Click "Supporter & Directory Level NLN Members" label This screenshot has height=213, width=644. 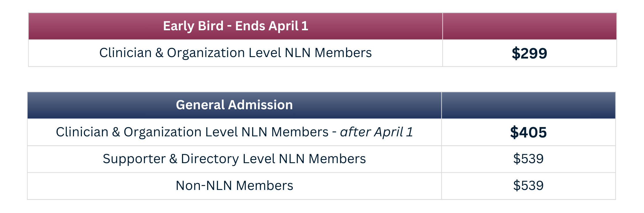click(234, 159)
